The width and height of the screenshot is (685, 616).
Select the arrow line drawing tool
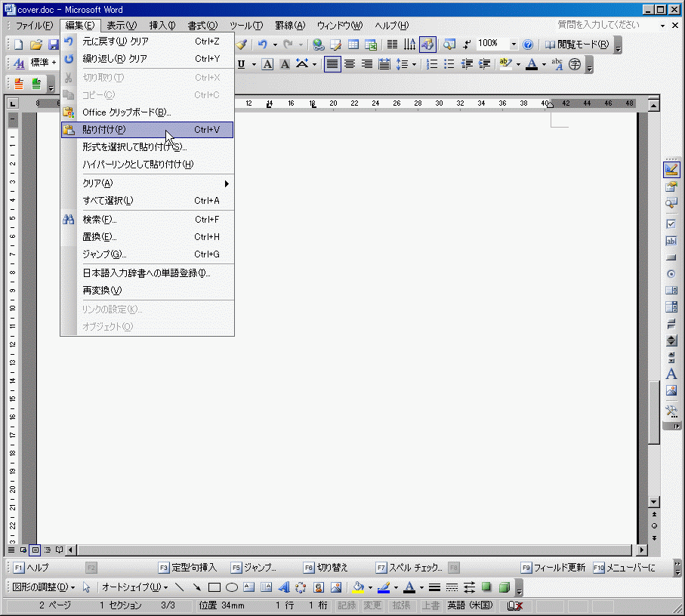(197, 587)
